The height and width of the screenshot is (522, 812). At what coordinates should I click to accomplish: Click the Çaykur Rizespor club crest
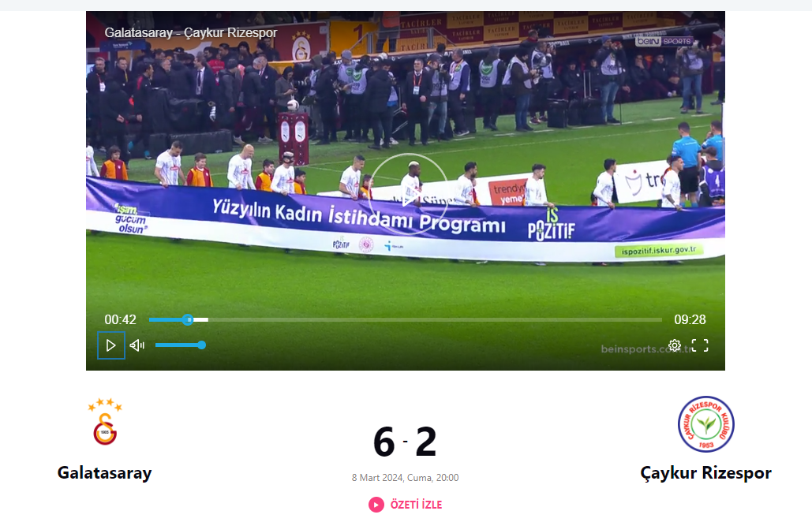coord(705,424)
